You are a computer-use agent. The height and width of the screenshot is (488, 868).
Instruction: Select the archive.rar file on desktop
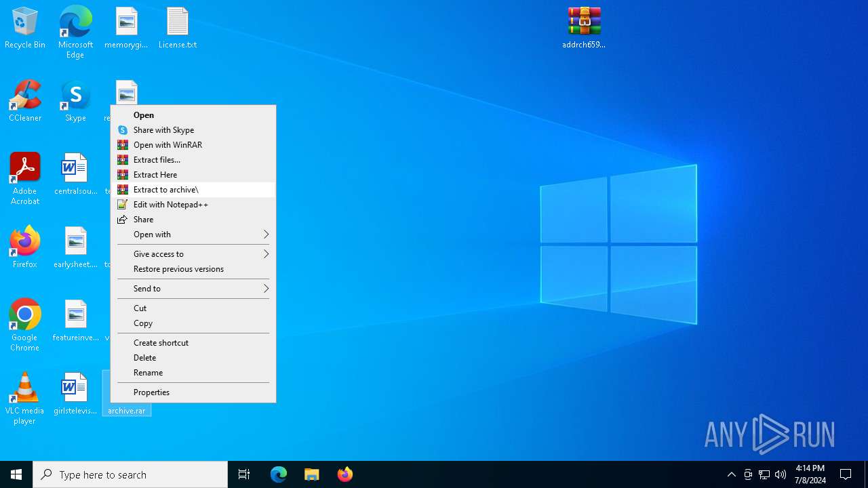[127, 410]
